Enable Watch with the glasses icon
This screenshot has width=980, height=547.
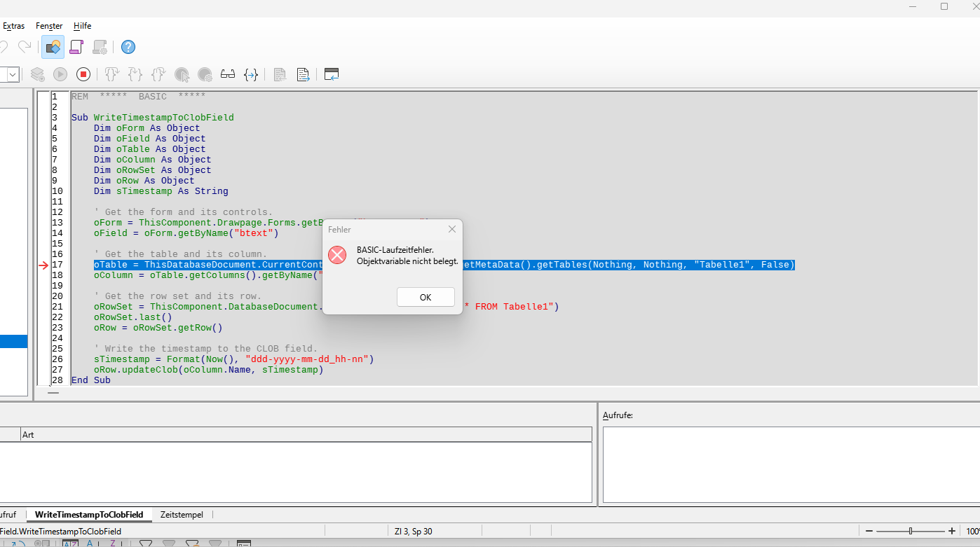pyautogui.click(x=228, y=74)
